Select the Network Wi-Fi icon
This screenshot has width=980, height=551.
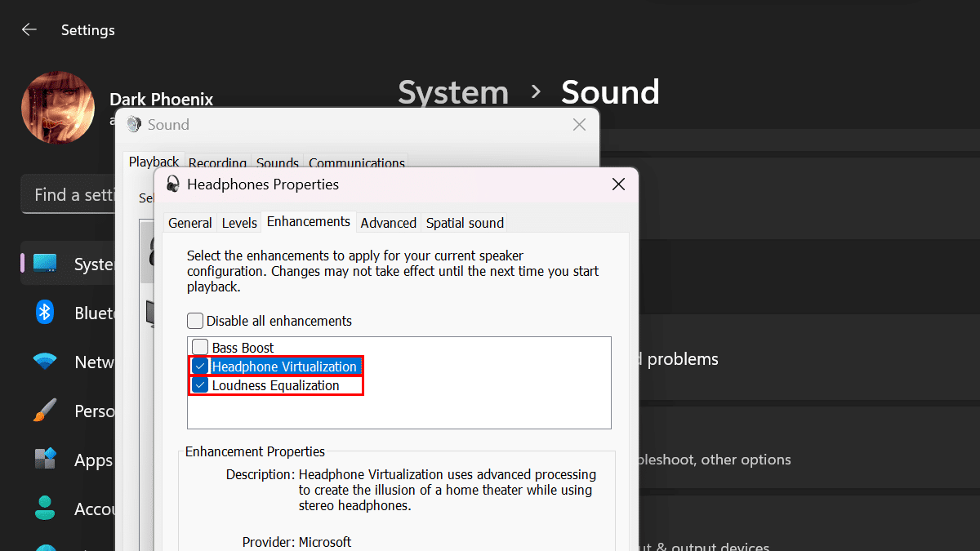coord(45,362)
